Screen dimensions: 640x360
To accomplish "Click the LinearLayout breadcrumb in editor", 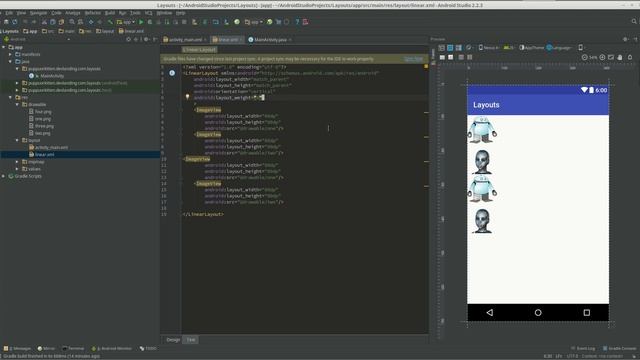I will (200, 50).
